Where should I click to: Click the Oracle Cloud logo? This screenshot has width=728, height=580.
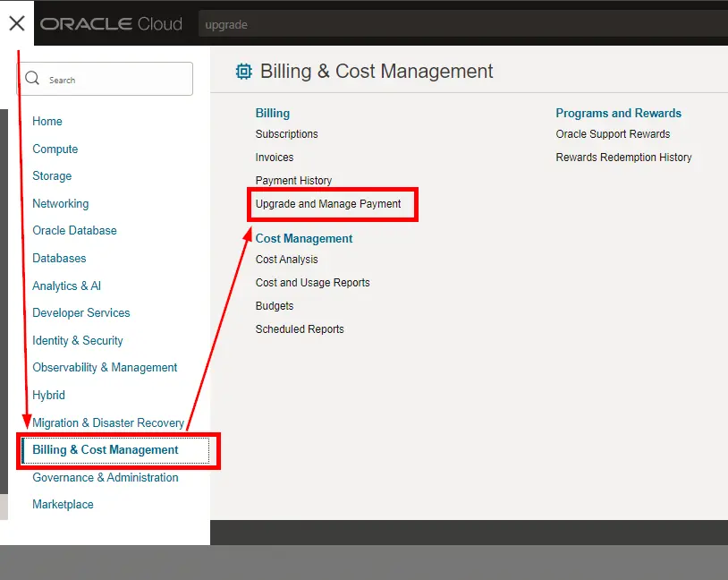point(111,24)
